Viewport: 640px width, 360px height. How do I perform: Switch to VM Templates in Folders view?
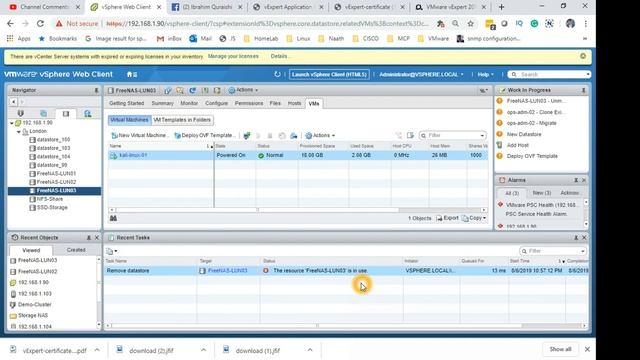point(182,120)
